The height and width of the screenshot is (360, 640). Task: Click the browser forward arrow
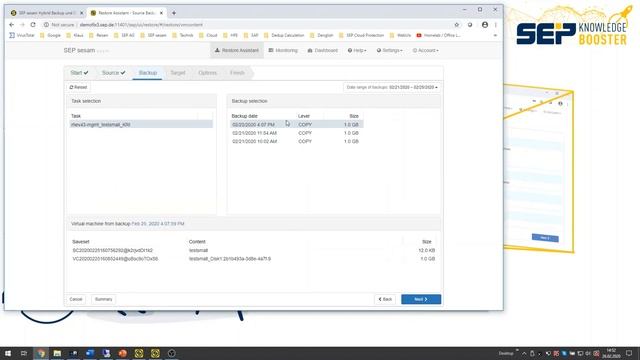(22, 25)
